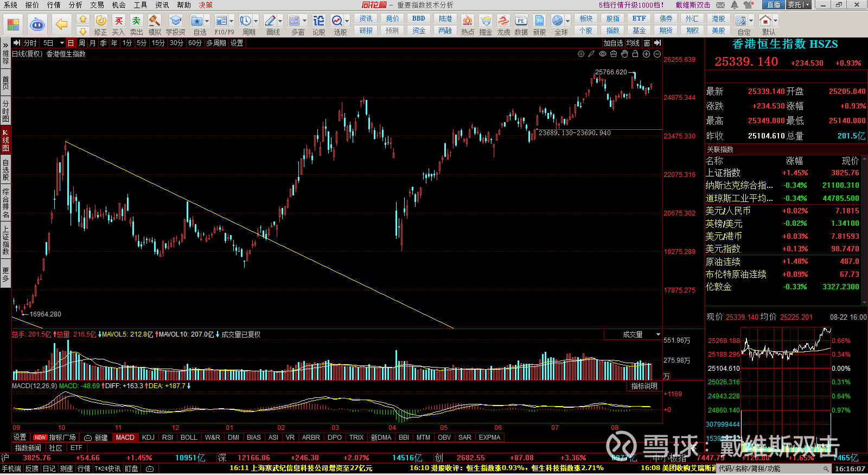This screenshot has width=868, height=475.
Task: Click the ETF toolbar button
Action: [x=639, y=18]
